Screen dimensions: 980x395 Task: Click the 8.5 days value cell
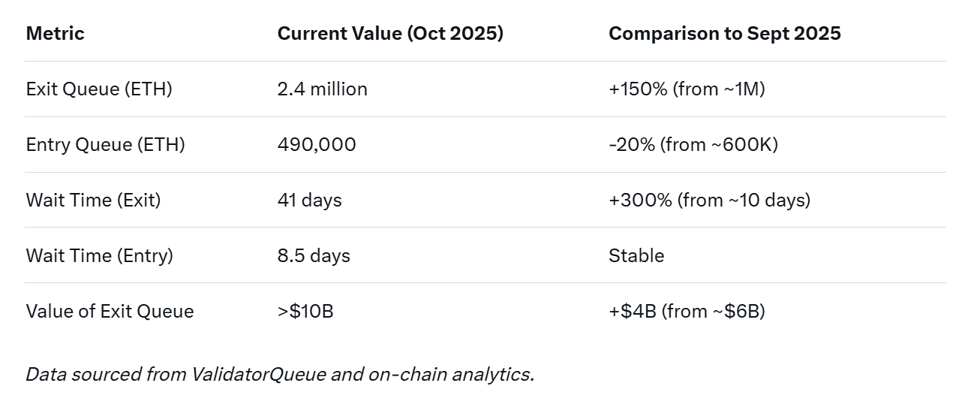tap(314, 256)
